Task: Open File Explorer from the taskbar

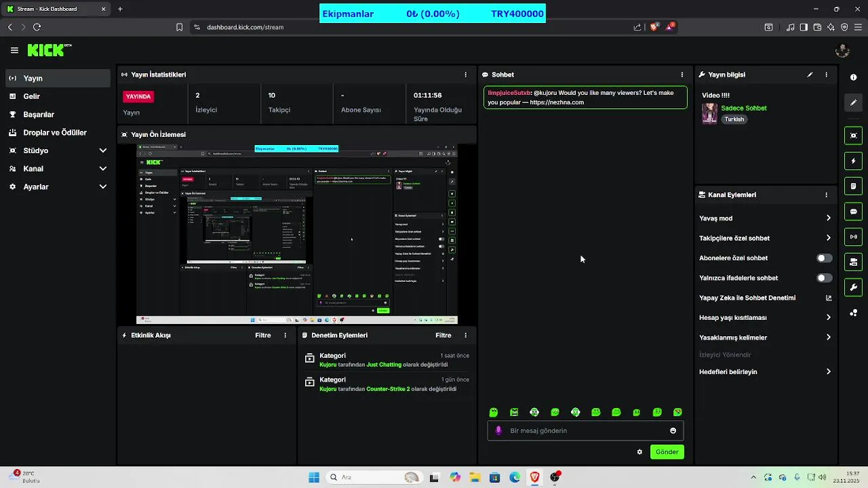Action: pyautogui.click(x=475, y=477)
